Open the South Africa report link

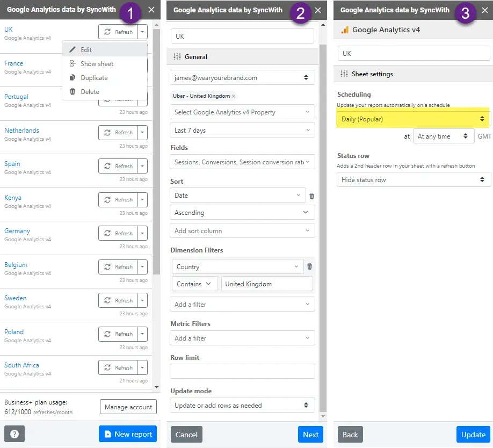tap(21, 365)
